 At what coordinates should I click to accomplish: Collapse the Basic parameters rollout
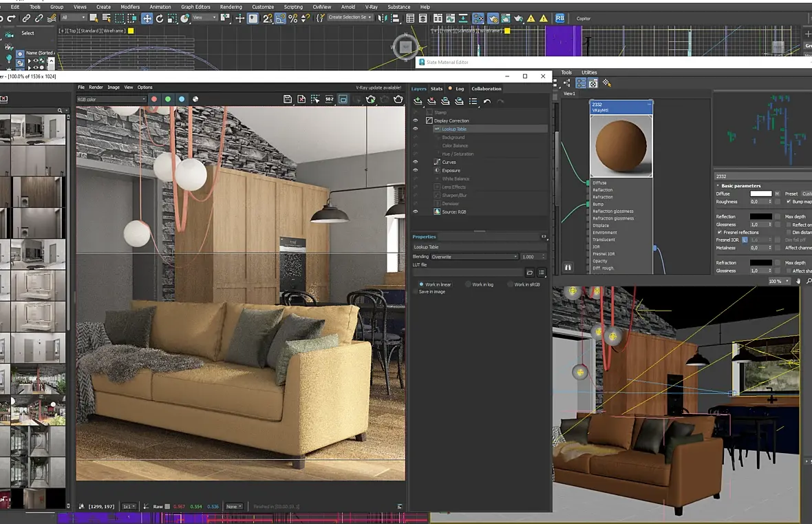pos(740,186)
